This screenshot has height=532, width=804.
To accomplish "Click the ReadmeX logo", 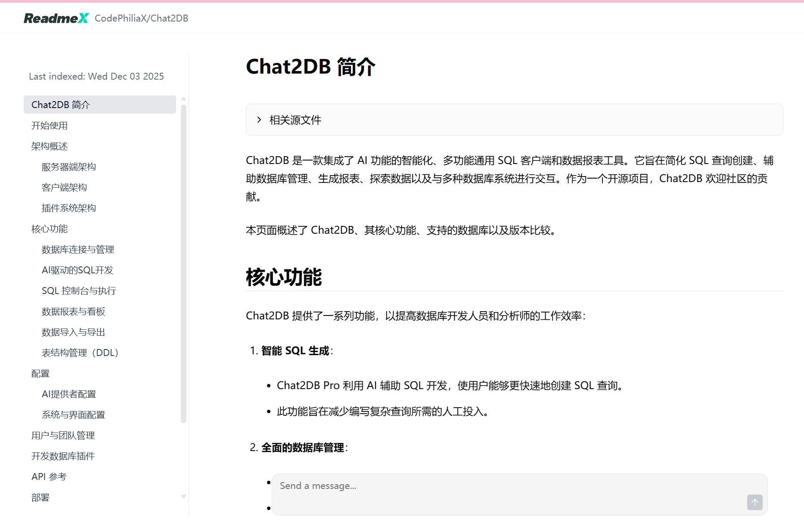I will [x=56, y=18].
